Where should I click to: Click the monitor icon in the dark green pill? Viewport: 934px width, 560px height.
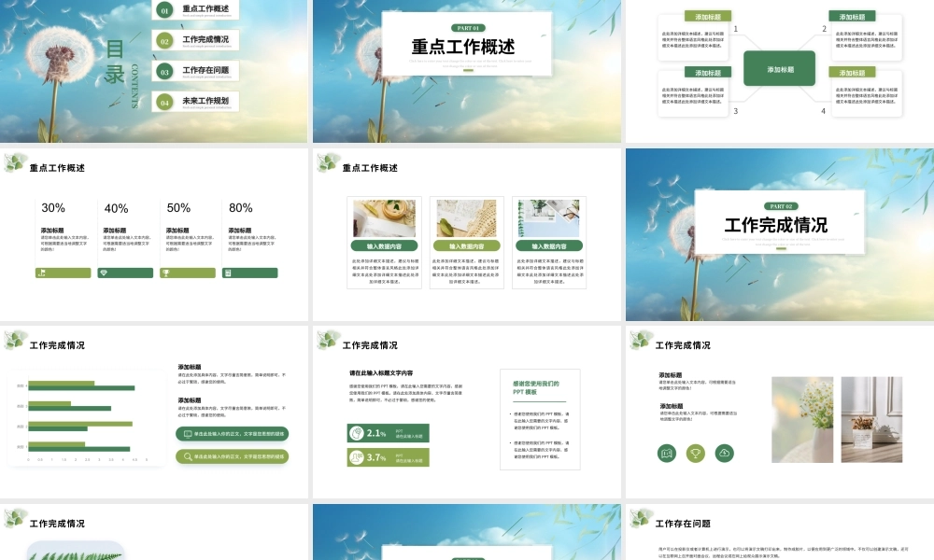tap(188, 434)
